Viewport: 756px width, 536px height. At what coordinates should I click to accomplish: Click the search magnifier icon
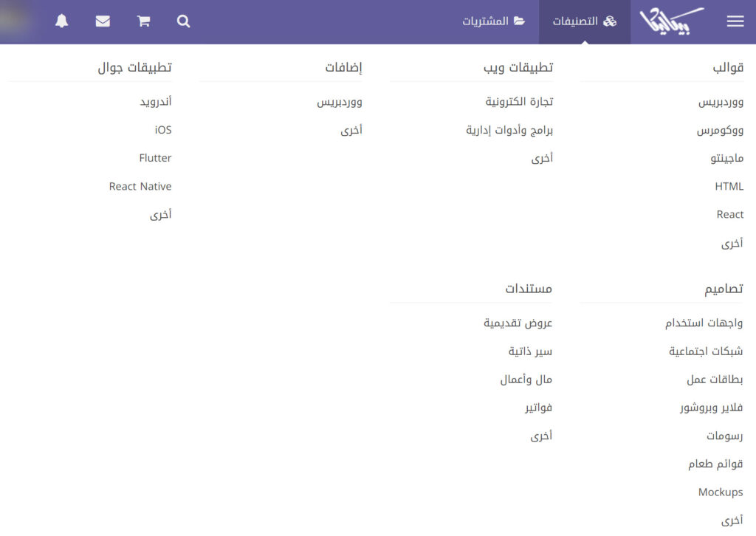click(183, 21)
